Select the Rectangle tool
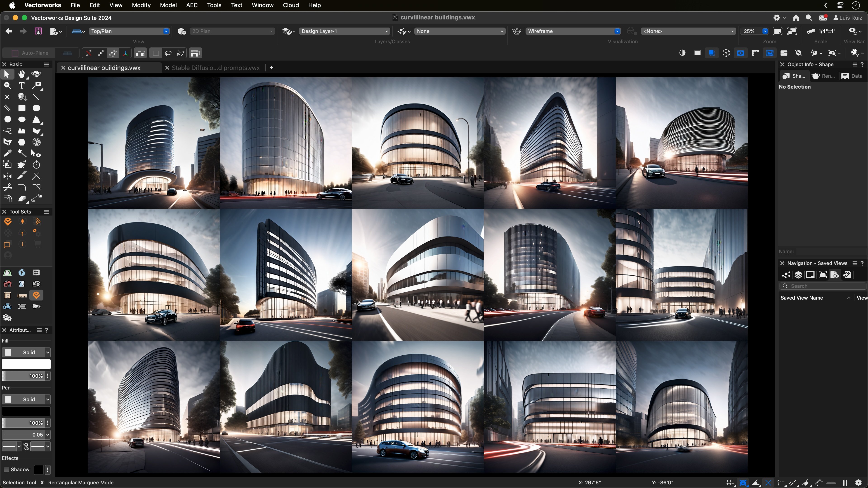 pyautogui.click(x=22, y=108)
